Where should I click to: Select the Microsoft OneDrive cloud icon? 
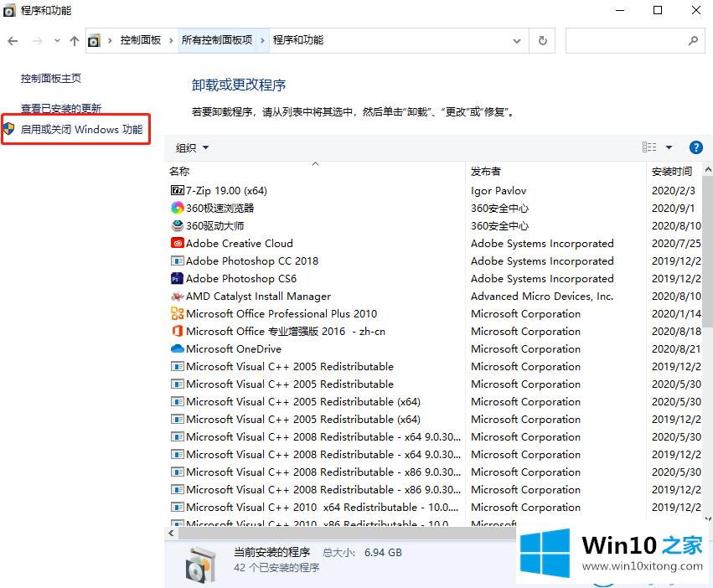tap(178, 348)
